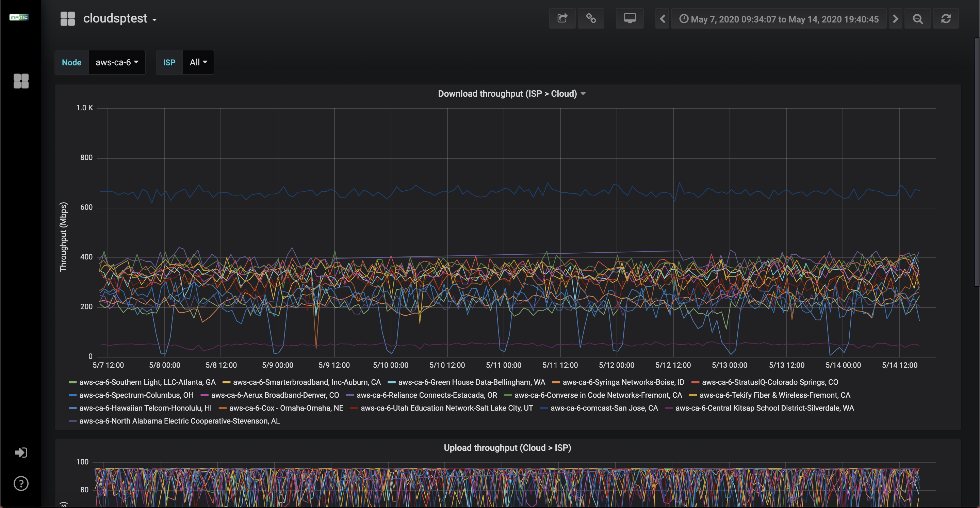Toggle Southern Light, LLC-Atlanta, GA series
The width and height of the screenshot is (980, 508).
pyautogui.click(x=147, y=382)
